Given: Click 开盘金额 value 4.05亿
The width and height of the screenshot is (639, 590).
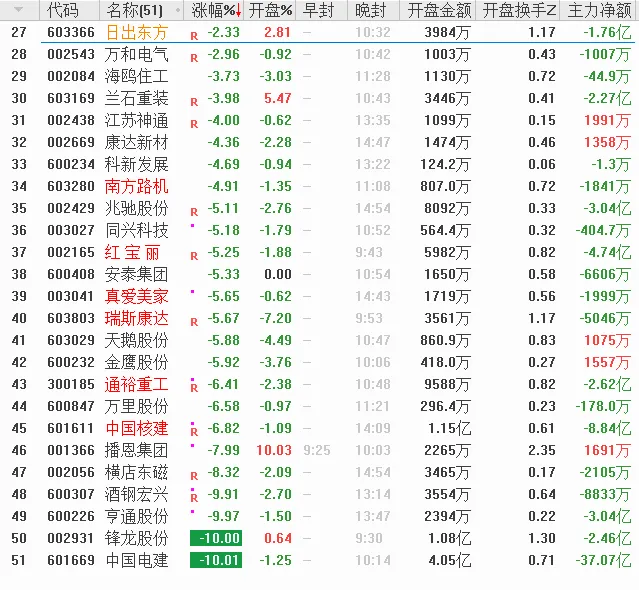Looking at the screenshot, I should (x=450, y=560).
